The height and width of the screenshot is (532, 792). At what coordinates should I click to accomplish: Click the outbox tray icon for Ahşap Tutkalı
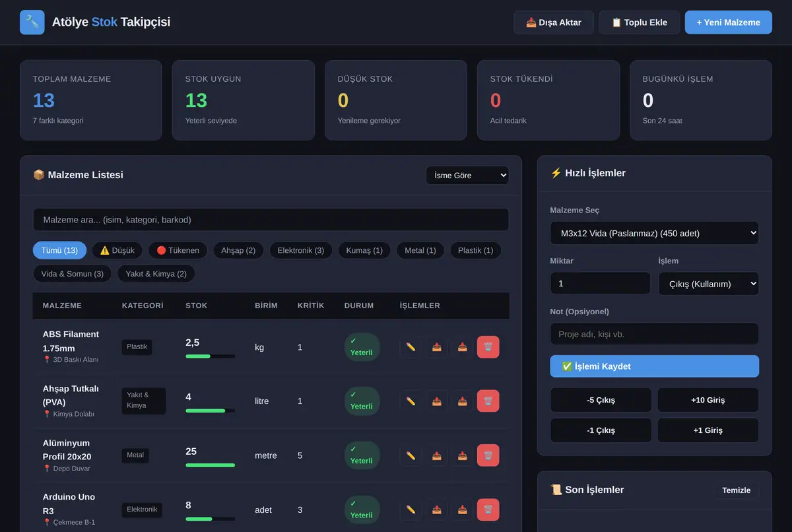[436, 401]
